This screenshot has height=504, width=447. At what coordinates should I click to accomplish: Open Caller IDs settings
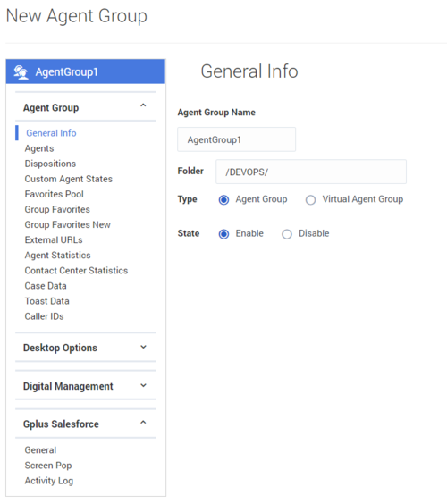click(x=45, y=316)
